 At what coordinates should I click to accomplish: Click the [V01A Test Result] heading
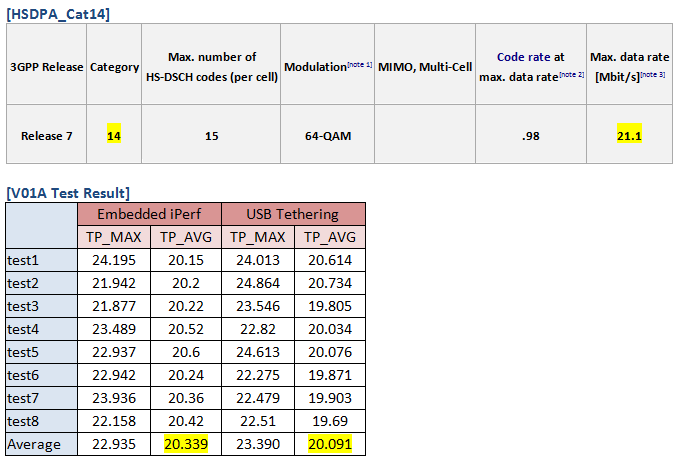(68, 192)
